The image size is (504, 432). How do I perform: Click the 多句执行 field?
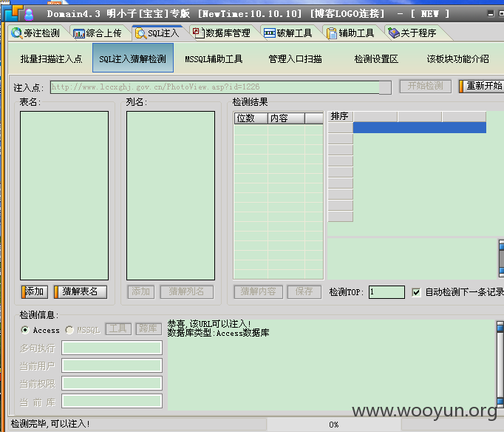[x=112, y=348]
